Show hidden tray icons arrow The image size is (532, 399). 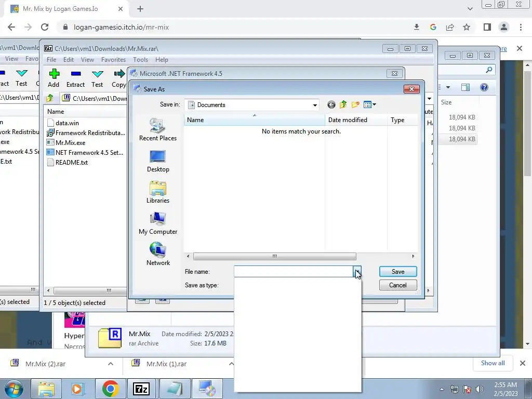pos(442,389)
